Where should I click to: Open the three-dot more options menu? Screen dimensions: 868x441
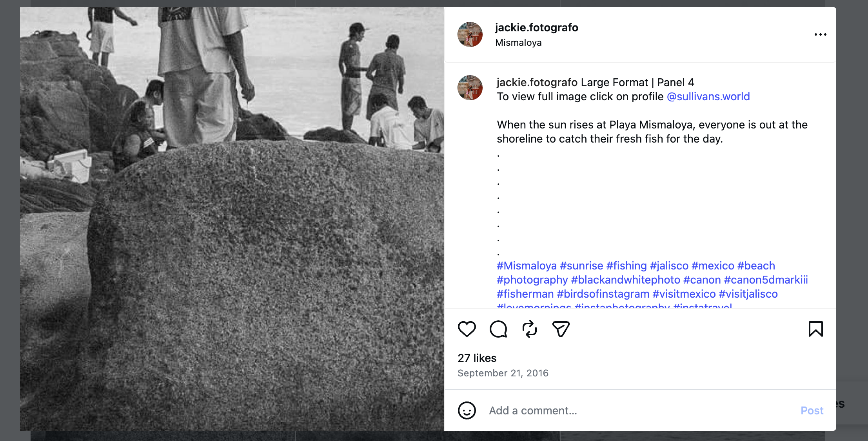(x=820, y=34)
